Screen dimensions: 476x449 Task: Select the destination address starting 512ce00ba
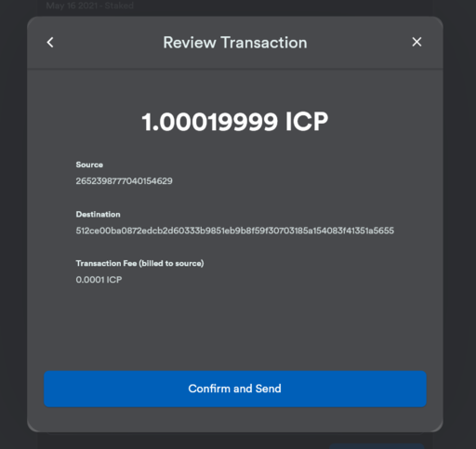235,231
